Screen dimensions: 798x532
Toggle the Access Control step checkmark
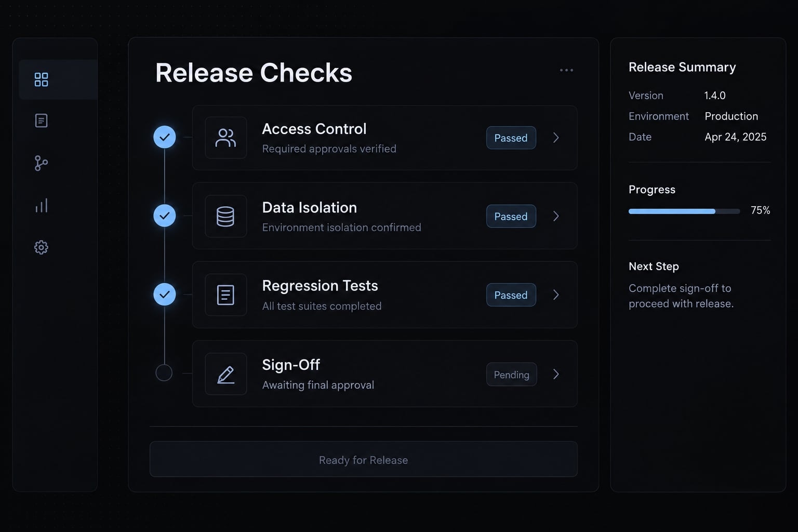pyautogui.click(x=165, y=137)
